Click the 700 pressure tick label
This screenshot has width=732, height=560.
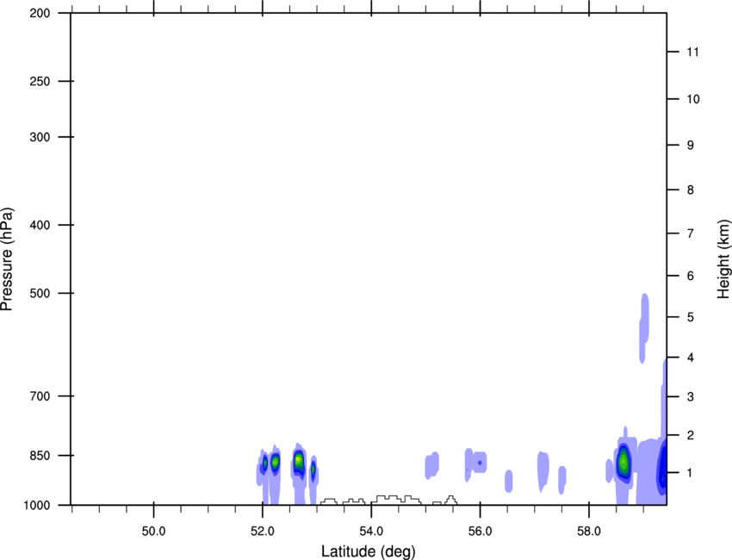pos(40,396)
